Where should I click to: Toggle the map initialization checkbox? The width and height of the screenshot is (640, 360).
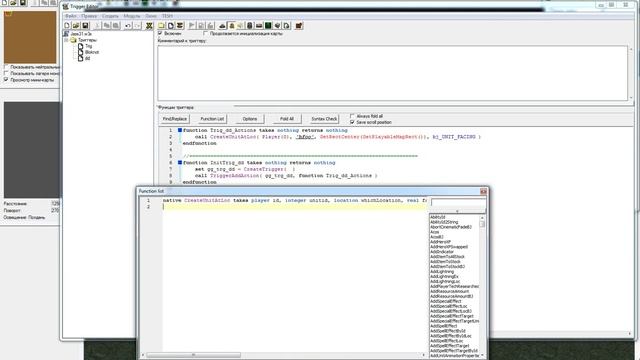click(206, 33)
